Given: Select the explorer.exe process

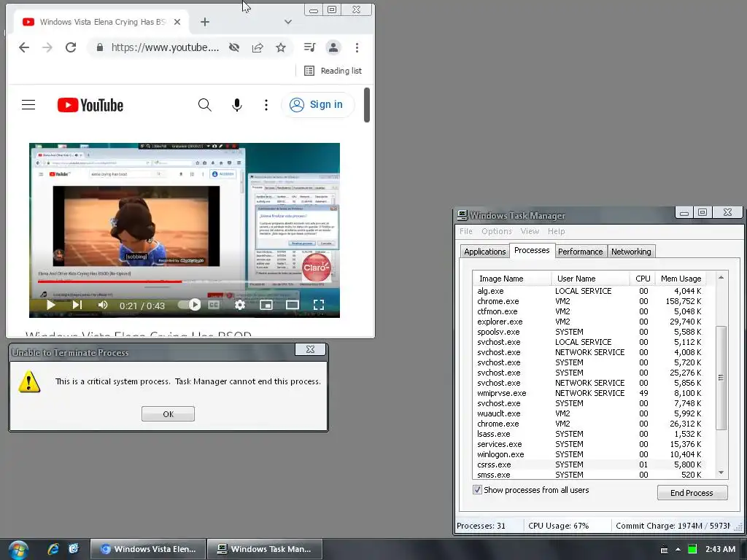Looking at the screenshot, I should tap(589, 322).
